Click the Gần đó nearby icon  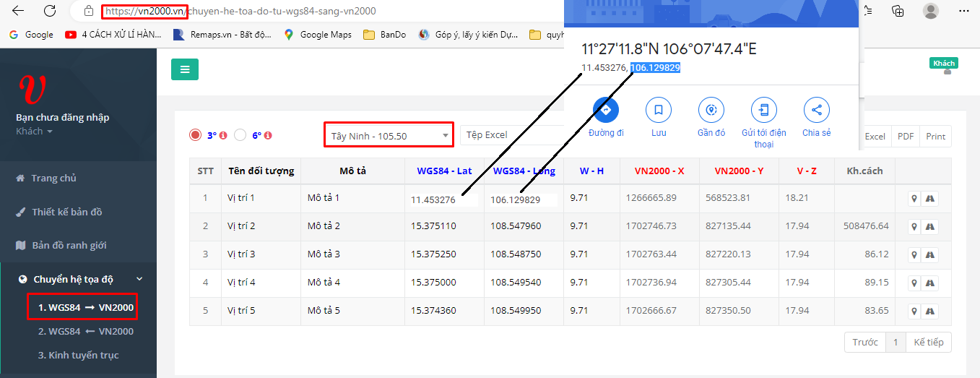(x=711, y=110)
